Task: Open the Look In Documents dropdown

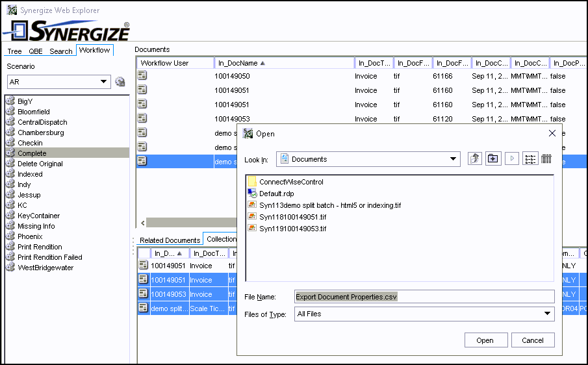Action: pyautogui.click(x=368, y=159)
